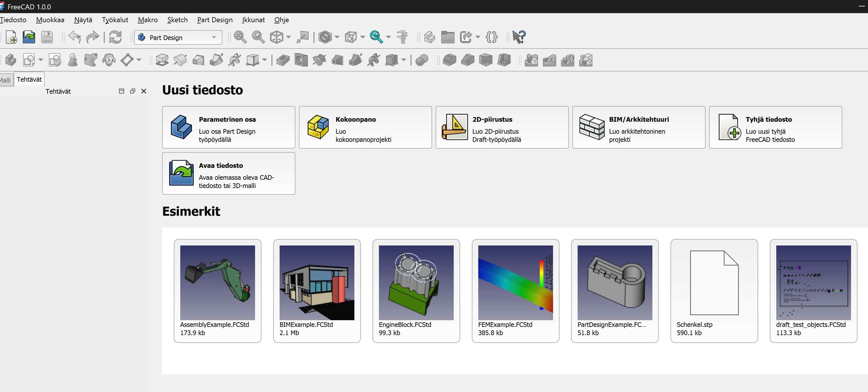The width and height of the screenshot is (868, 392).
Task: Click the Make Link icon
Action: click(466, 37)
